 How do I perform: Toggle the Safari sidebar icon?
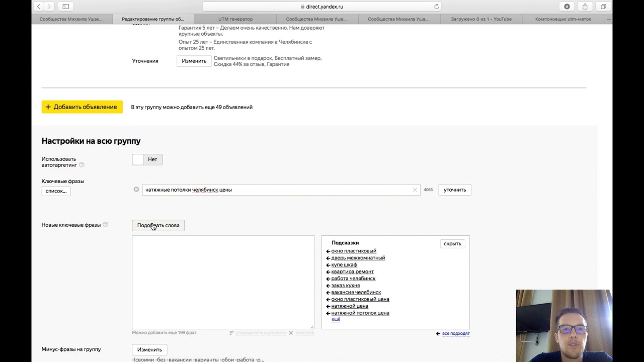(x=65, y=7)
